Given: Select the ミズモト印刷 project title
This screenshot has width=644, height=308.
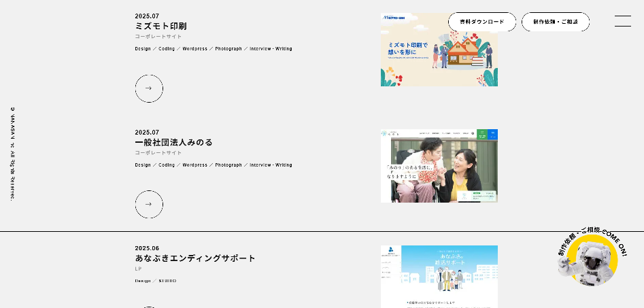Looking at the screenshot, I should pyautogui.click(x=160, y=26).
